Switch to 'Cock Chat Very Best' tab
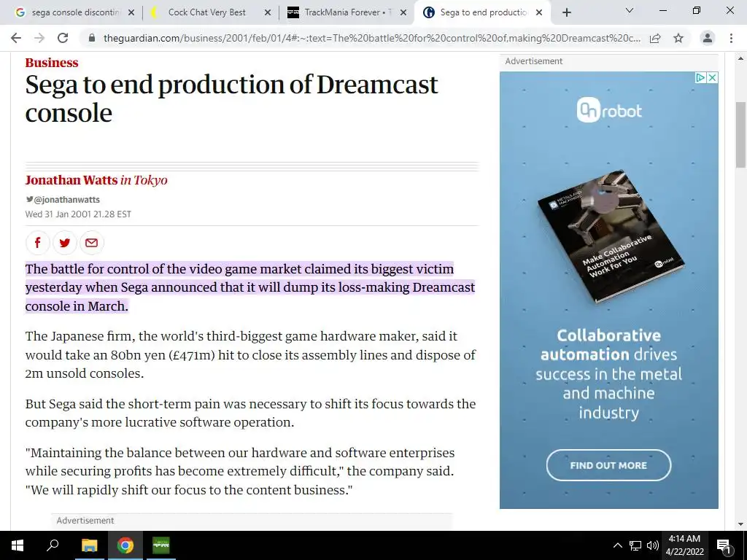Screen dimensions: 747x560 [x=206, y=12]
